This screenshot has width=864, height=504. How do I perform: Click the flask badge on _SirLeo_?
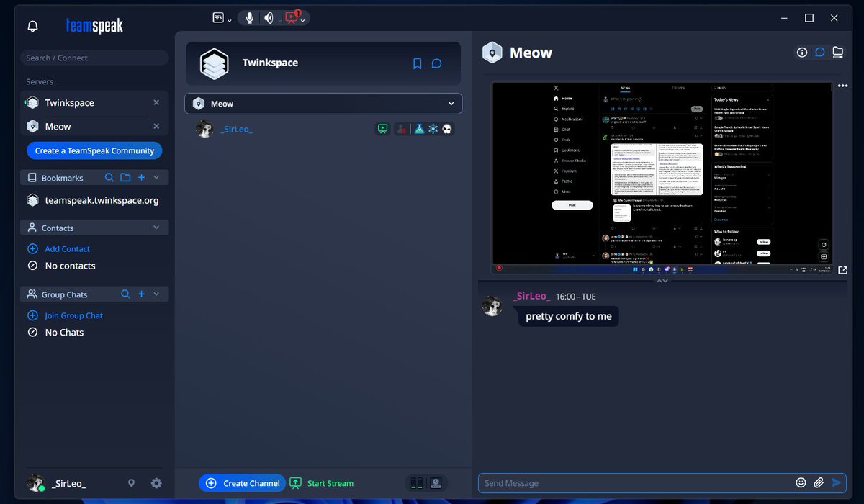coord(419,129)
